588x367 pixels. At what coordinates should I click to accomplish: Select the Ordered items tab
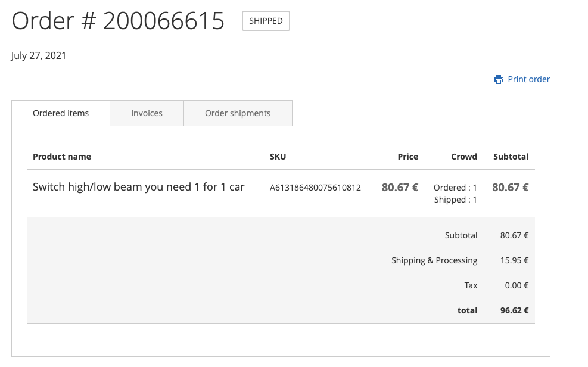(61, 113)
